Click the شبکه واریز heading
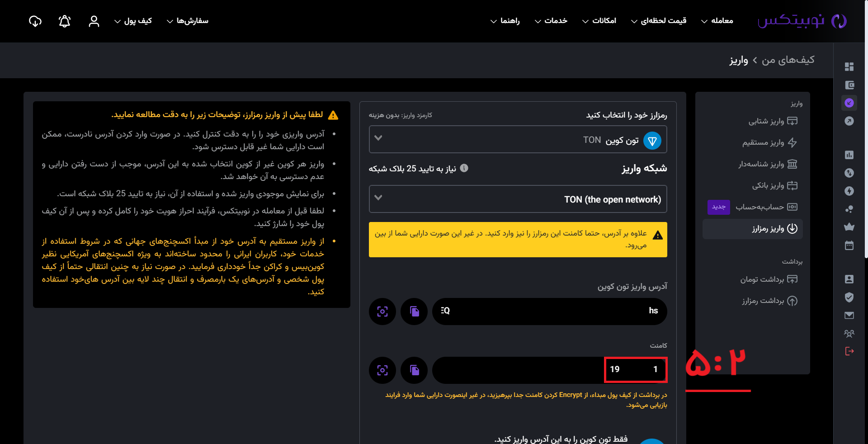The image size is (868, 444). pos(644,169)
